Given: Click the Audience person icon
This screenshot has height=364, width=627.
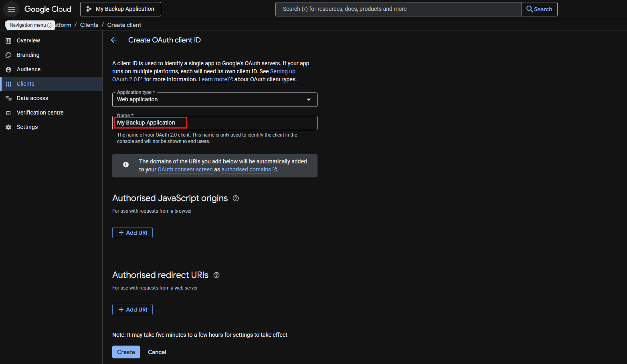Looking at the screenshot, I should point(8,69).
